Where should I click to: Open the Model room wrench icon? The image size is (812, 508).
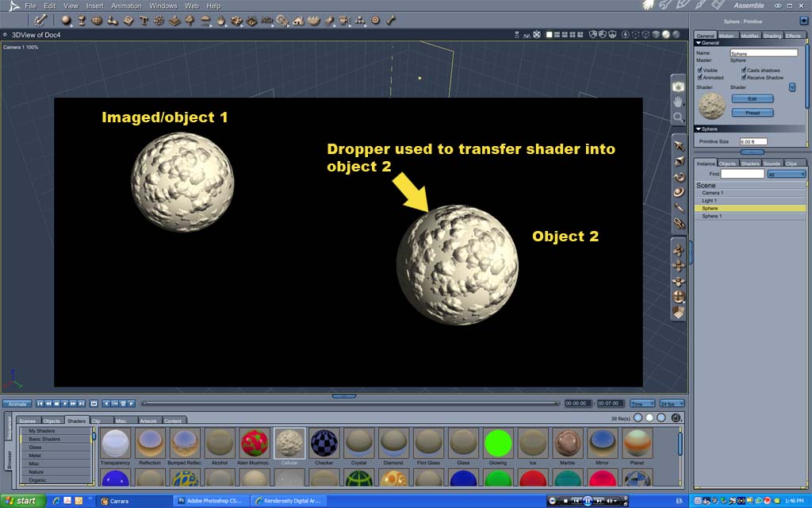pyautogui.click(x=665, y=6)
